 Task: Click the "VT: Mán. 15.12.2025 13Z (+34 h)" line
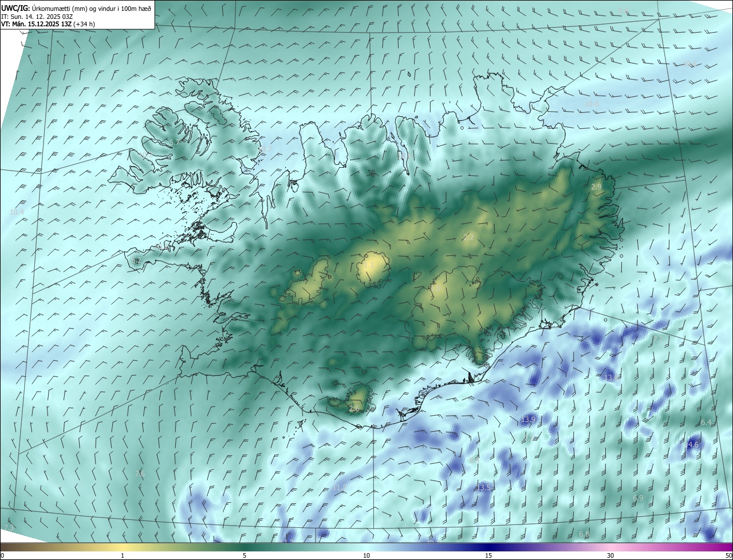coord(48,24)
